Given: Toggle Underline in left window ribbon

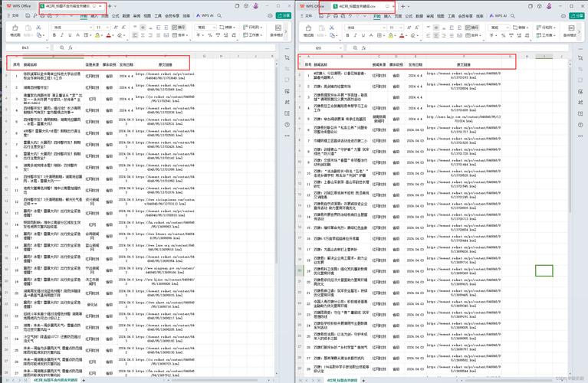Looking at the screenshot, I should (x=70, y=35).
